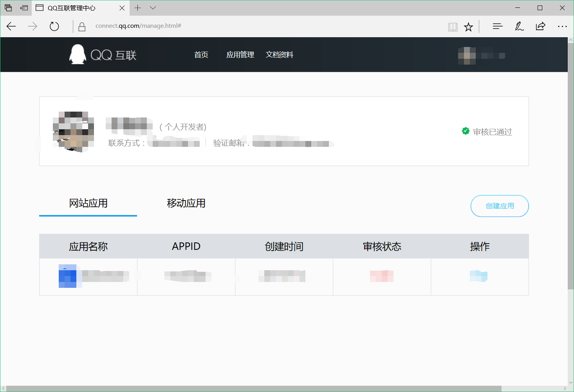574x392 pixels.
Task: Click the browser forward arrow
Action: [32, 26]
